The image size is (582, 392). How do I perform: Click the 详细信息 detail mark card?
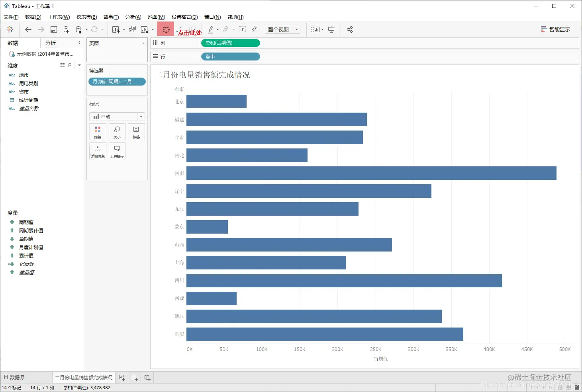coord(98,151)
